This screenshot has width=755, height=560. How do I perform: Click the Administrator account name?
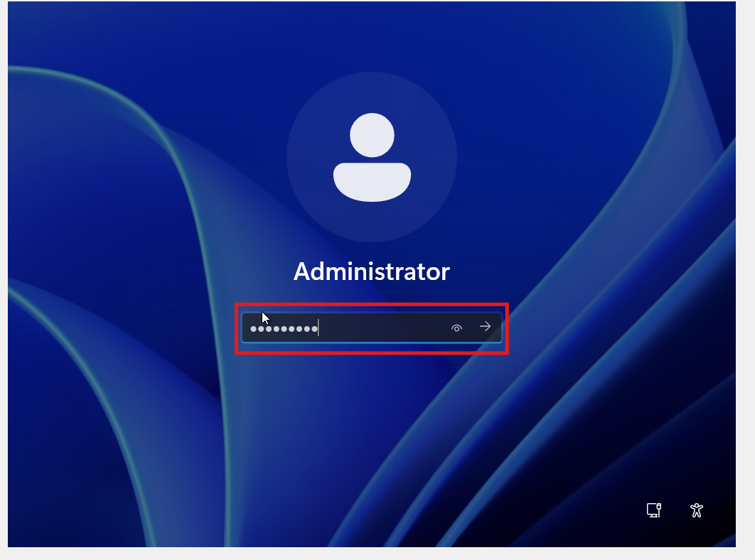[372, 271]
